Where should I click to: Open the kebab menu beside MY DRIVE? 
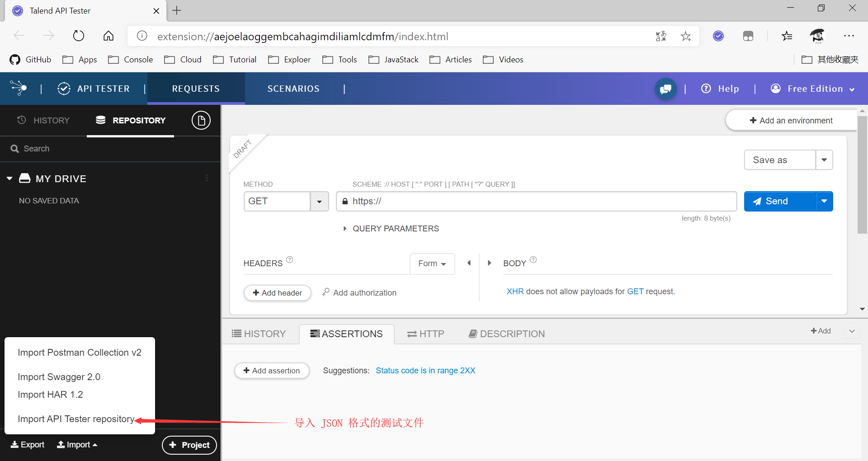point(207,178)
